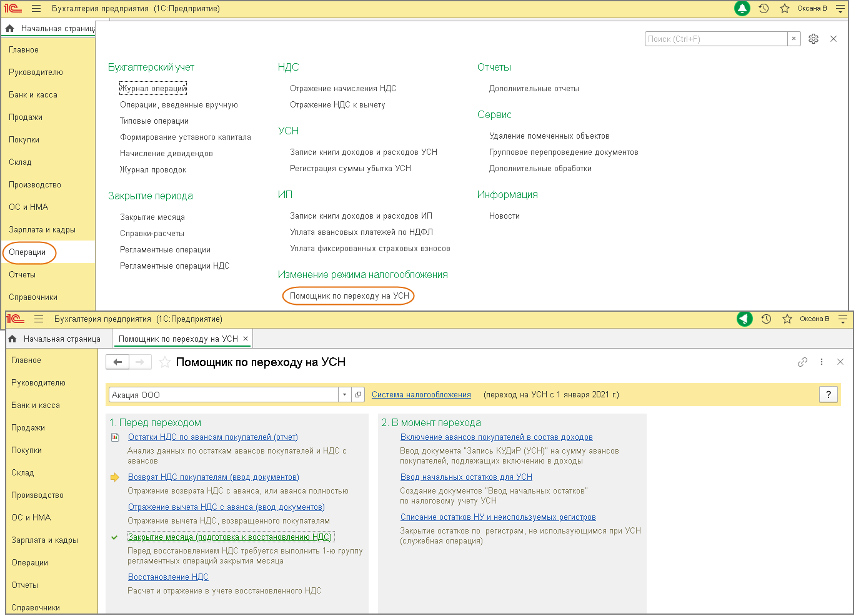
Task: Open Начисление дивидендов
Action: click(x=166, y=154)
